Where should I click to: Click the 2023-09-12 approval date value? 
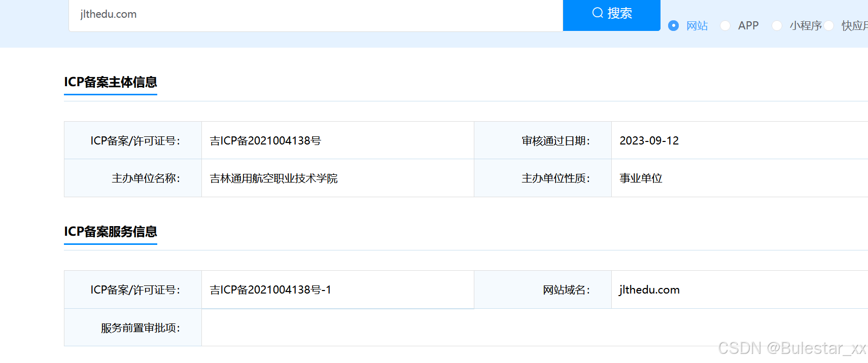point(649,140)
